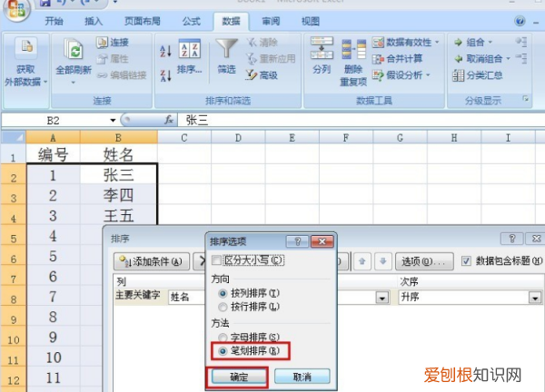This screenshot has height=392, width=545.
Task: Click Consolidate (合并计算)
Action: (397, 59)
